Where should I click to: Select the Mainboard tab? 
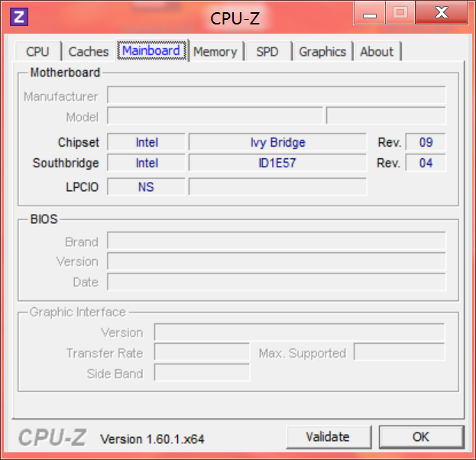tap(151, 51)
